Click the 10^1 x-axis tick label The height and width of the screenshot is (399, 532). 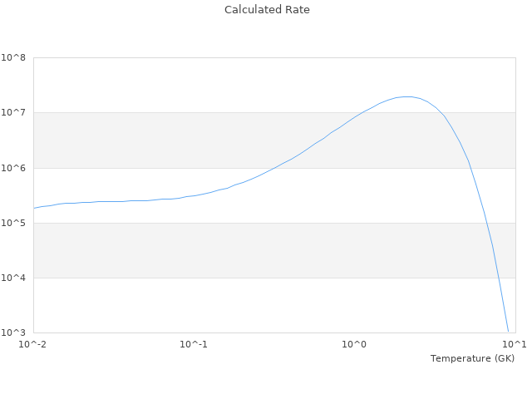(x=515, y=344)
